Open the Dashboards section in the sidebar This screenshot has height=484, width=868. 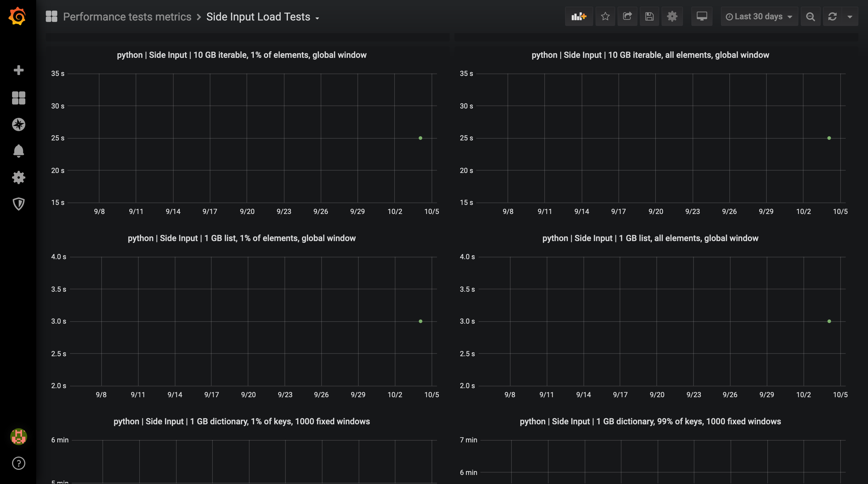click(x=18, y=97)
